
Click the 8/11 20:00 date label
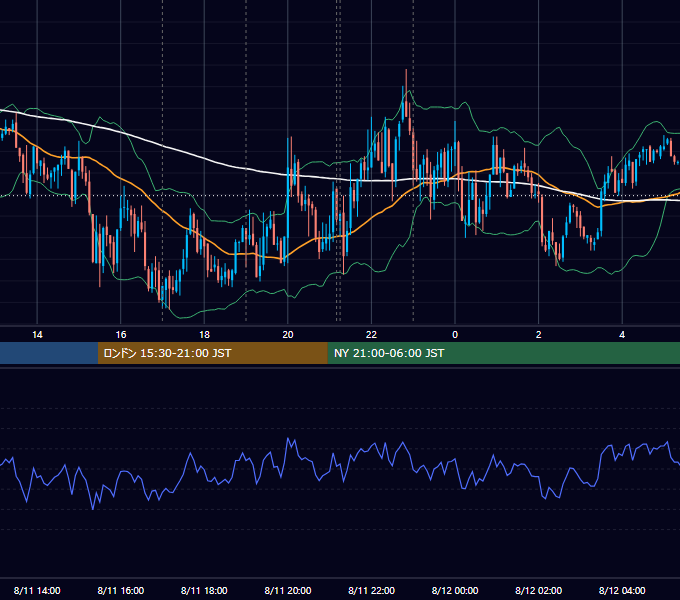[288, 590]
